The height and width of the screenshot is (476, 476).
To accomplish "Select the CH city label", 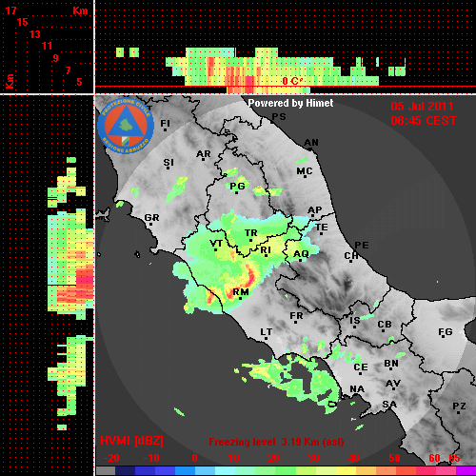I will point(351,255).
